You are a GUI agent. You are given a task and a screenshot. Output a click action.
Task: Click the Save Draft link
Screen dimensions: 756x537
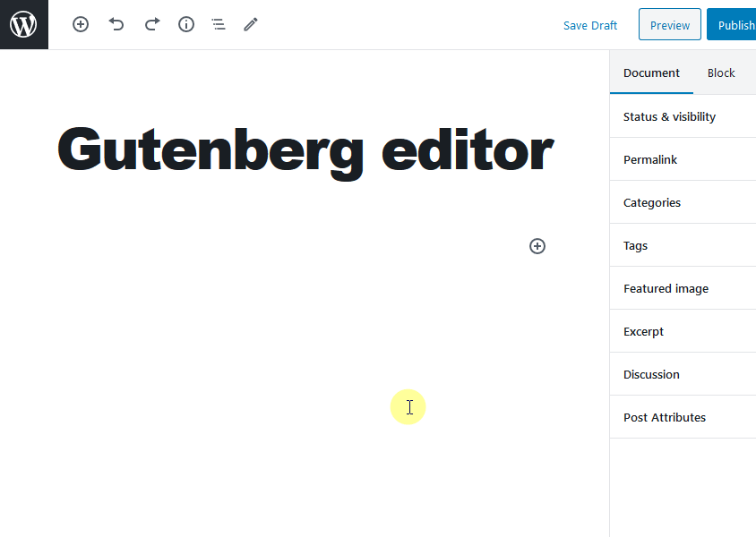tap(590, 25)
